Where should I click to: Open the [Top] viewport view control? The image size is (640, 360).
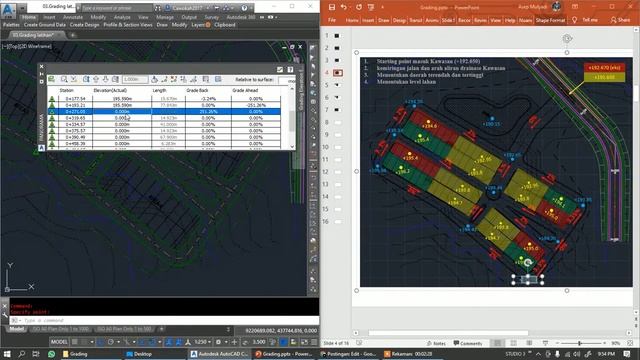coord(13,47)
